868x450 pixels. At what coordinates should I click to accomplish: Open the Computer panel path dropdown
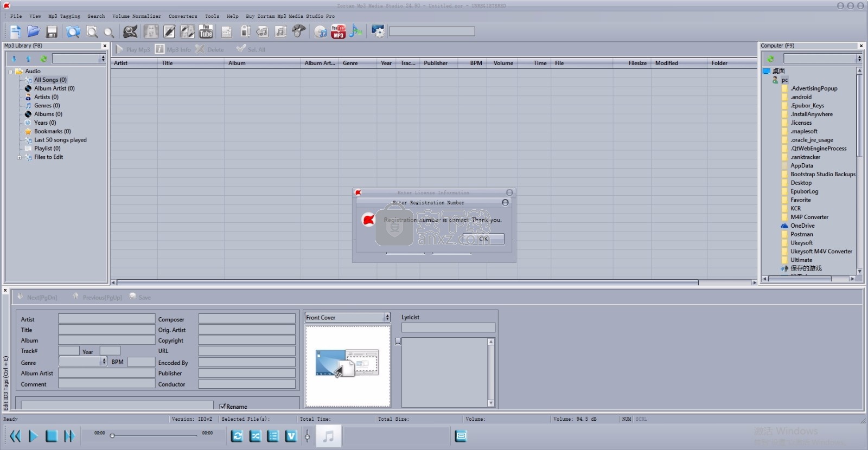[859, 59]
